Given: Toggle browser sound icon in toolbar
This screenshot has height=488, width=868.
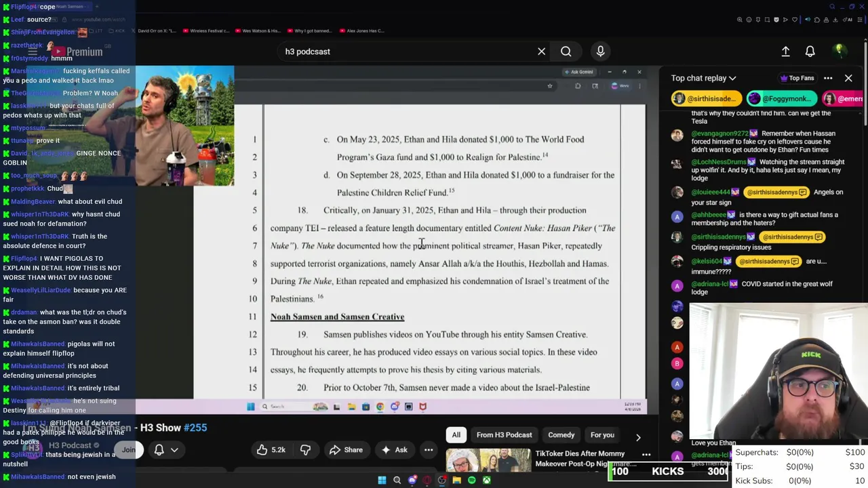Looking at the screenshot, I should 808,20.
